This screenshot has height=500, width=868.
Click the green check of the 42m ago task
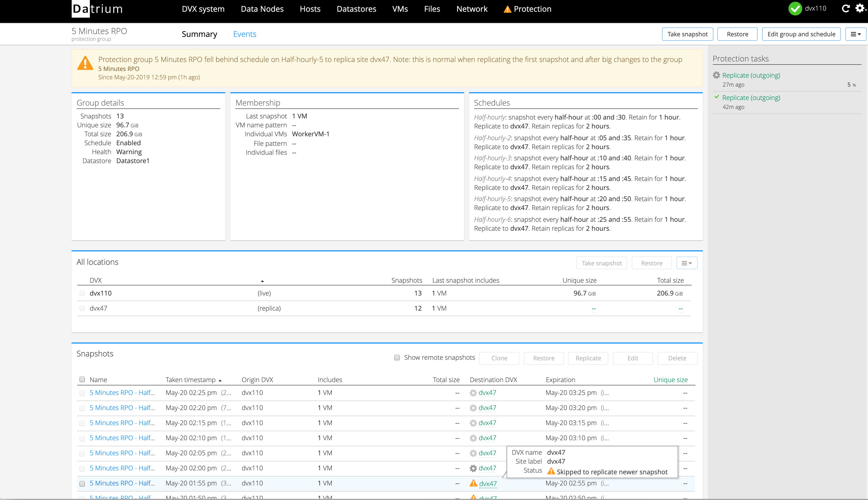click(716, 97)
